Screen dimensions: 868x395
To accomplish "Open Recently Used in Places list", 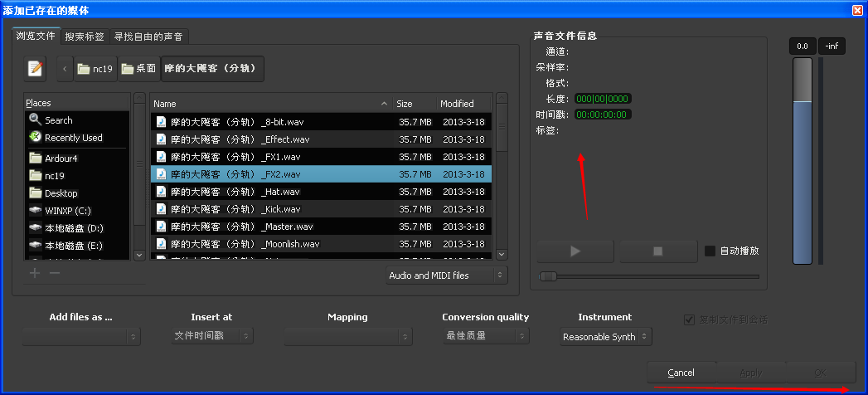I will point(73,138).
